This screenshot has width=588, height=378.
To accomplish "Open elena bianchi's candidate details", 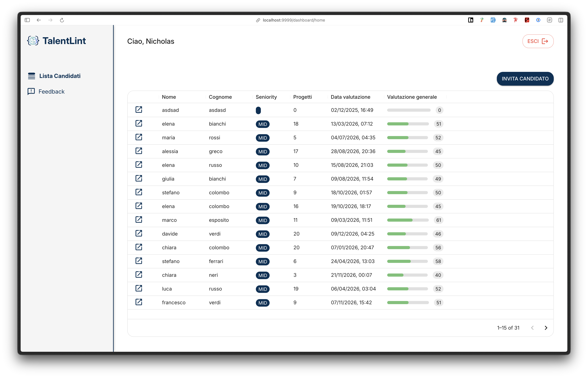I will 139,123.
